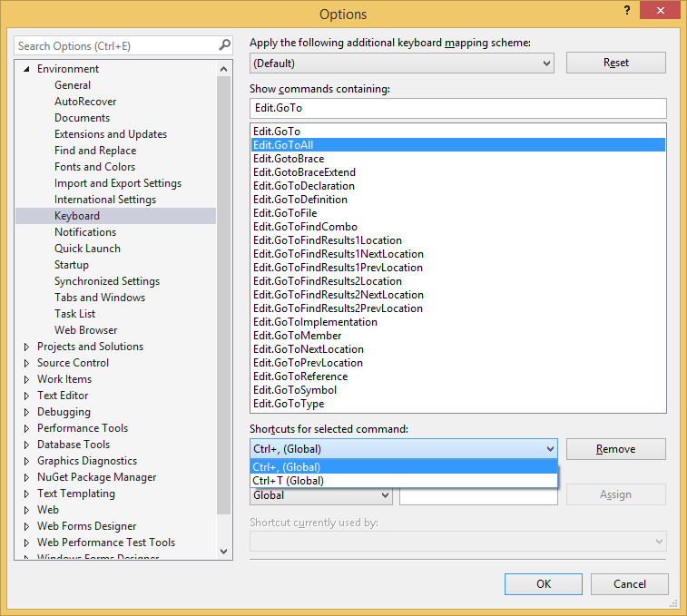Expand the Projects and Solutions node
This screenshot has width=687, height=616.
coord(26,347)
